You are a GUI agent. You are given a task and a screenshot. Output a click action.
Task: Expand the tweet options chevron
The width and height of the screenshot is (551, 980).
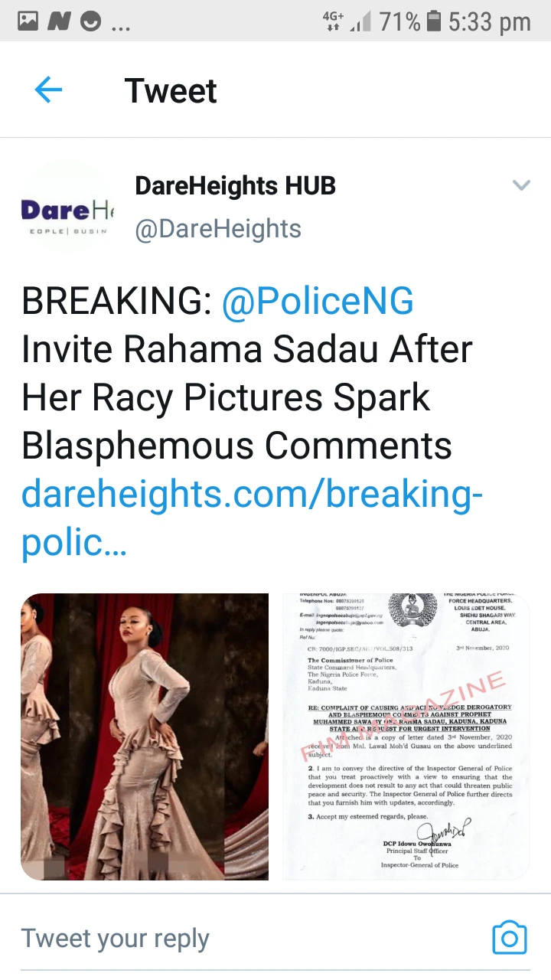(521, 185)
